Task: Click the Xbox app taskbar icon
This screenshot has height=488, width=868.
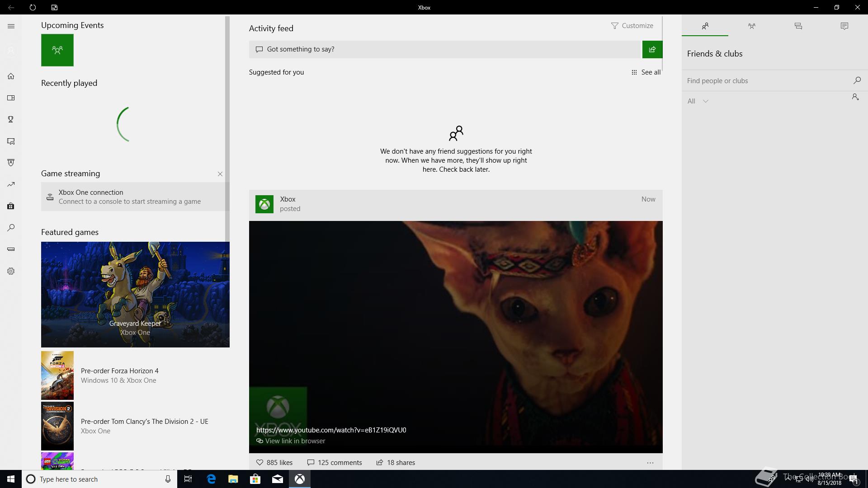Action: (x=300, y=479)
